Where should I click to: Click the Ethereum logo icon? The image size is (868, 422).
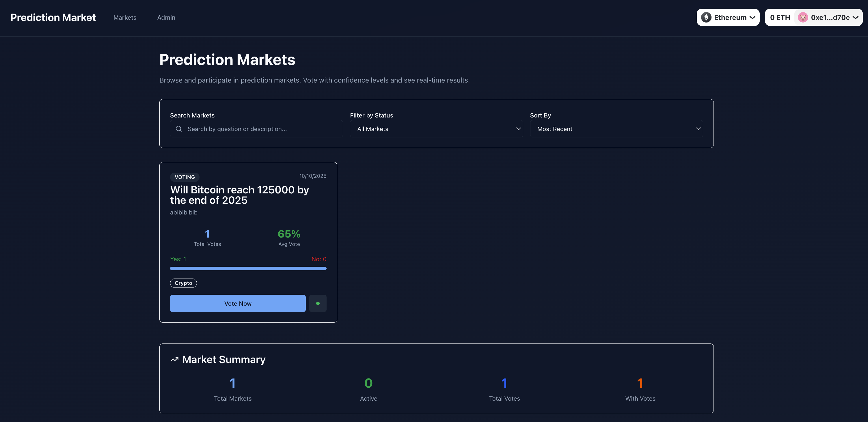coord(706,18)
